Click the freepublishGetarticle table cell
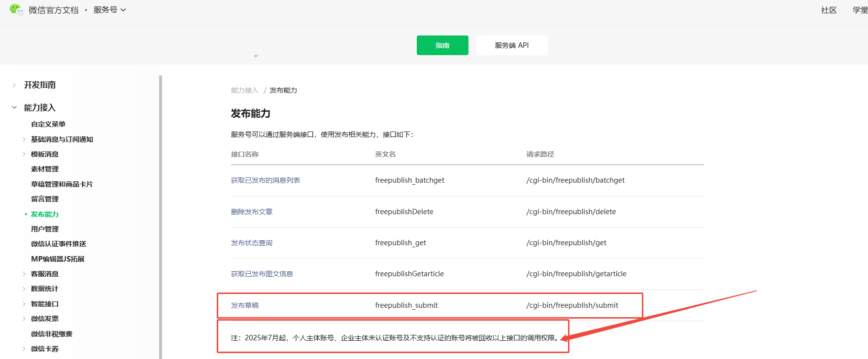This screenshot has height=359, width=868. [x=410, y=274]
